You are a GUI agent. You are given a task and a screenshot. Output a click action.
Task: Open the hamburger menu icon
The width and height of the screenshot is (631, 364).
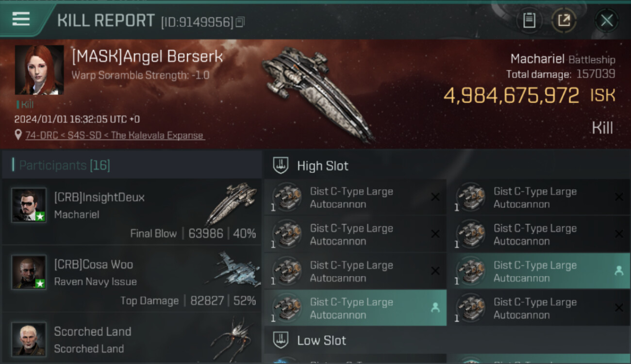click(21, 19)
